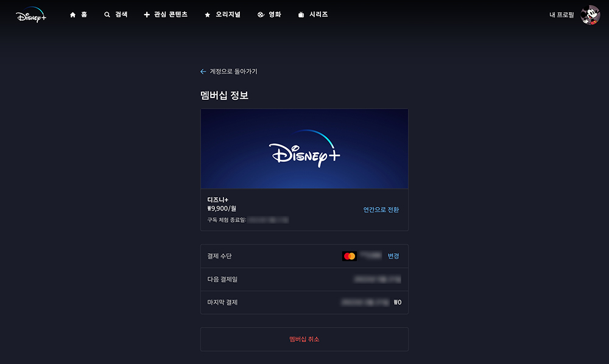
Task: Click the Mastercard payment logo
Action: 350,256
